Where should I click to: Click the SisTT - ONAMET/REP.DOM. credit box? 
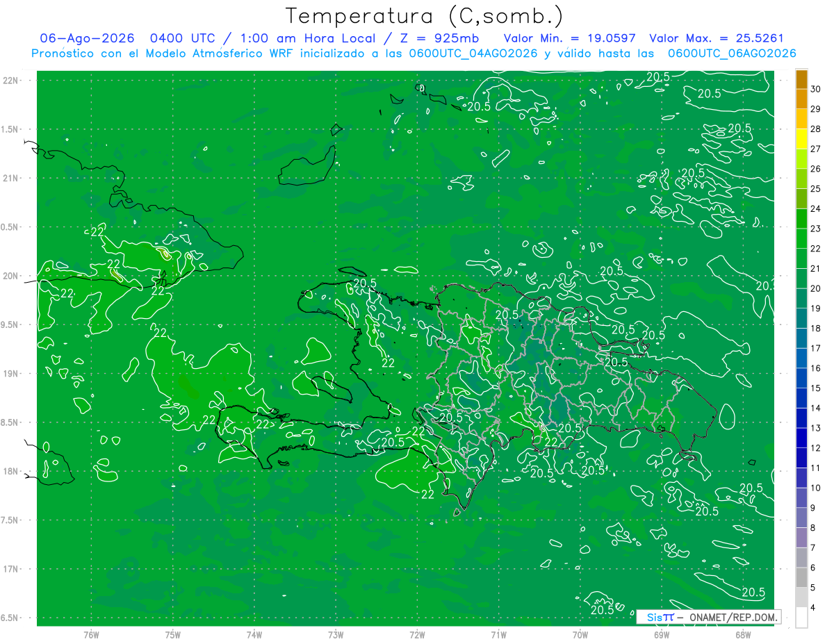pos(708,617)
